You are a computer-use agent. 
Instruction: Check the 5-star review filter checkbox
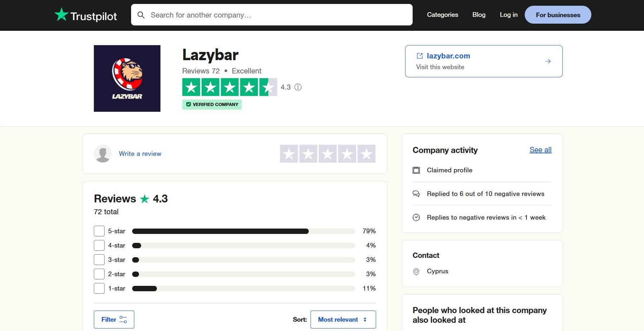(x=99, y=231)
